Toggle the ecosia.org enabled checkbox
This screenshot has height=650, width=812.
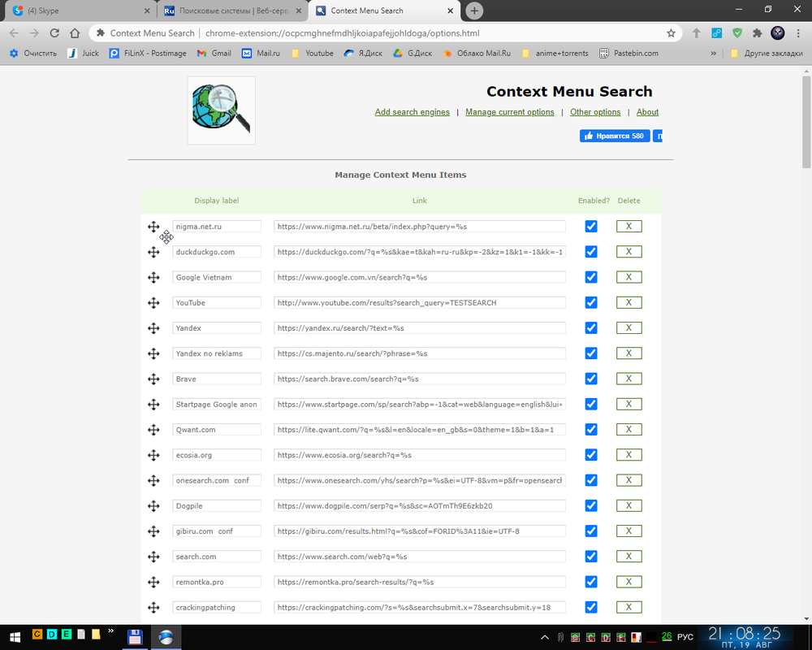(591, 455)
